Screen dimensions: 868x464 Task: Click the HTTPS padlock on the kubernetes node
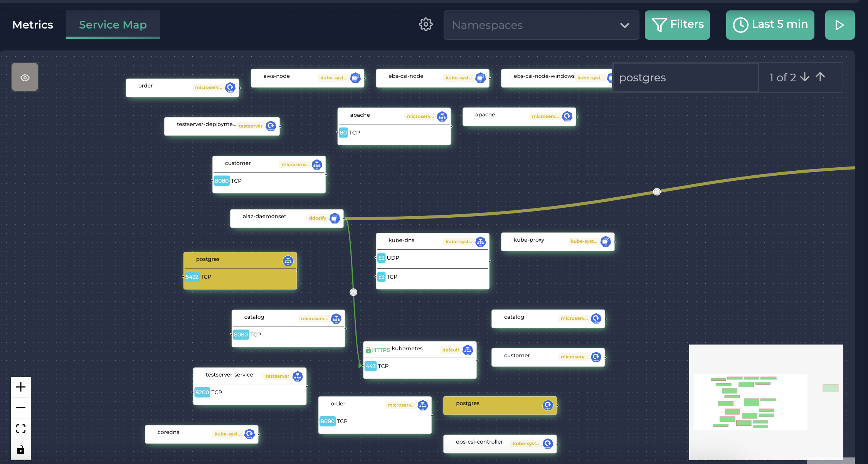click(x=369, y=349)
